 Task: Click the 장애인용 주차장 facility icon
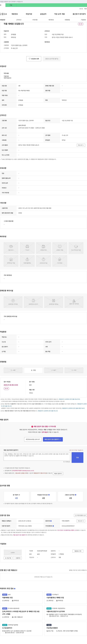point(13,302)
